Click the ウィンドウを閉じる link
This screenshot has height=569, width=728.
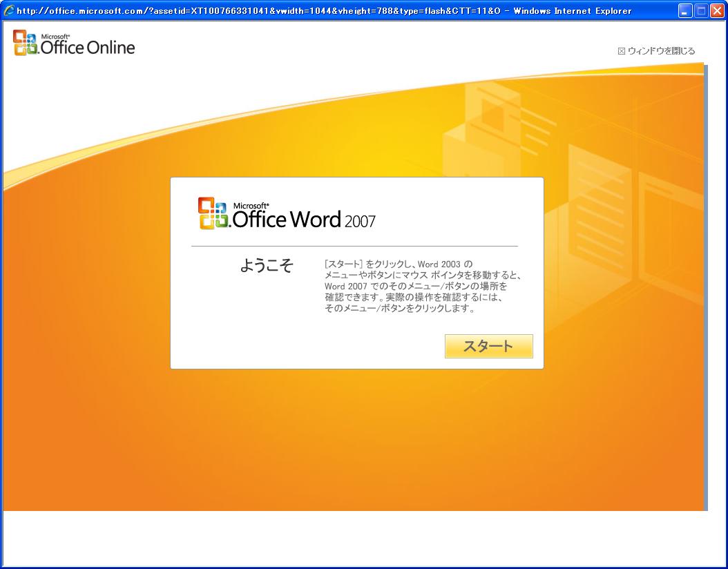tap(656, 51)
